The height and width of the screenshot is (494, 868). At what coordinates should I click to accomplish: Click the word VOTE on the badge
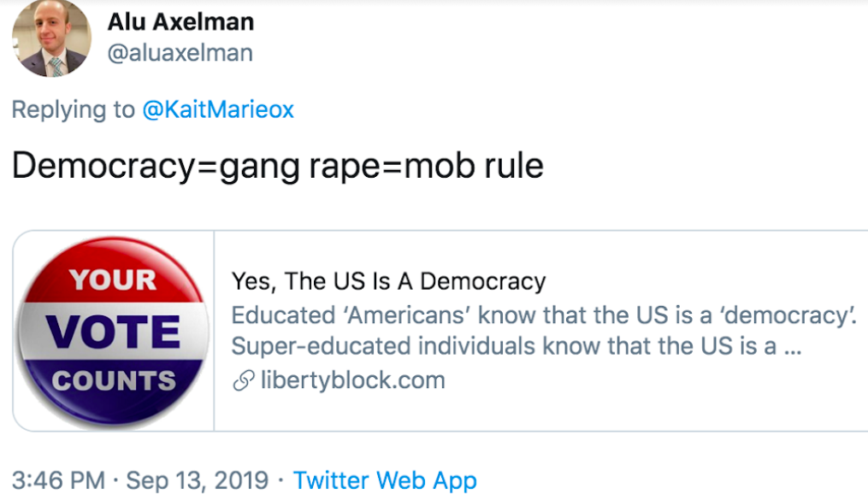click(113, 332)
